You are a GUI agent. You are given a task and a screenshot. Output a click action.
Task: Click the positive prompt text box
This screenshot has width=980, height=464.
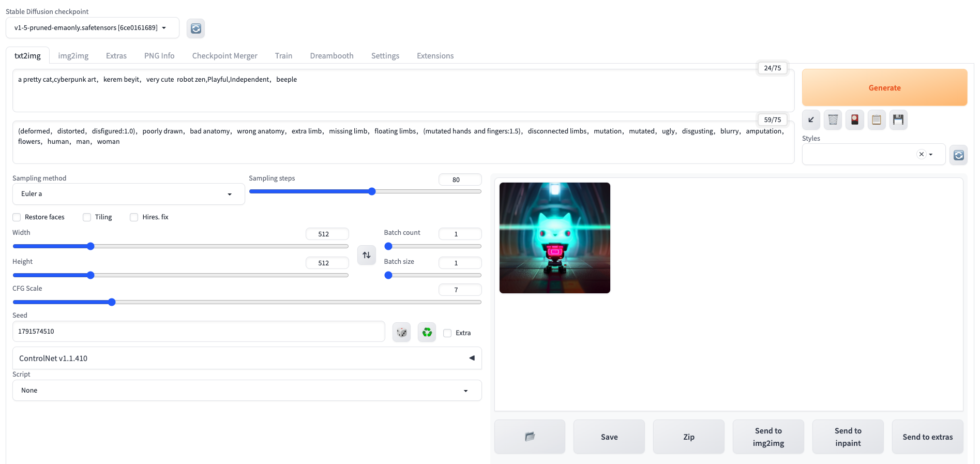(403, 91)
